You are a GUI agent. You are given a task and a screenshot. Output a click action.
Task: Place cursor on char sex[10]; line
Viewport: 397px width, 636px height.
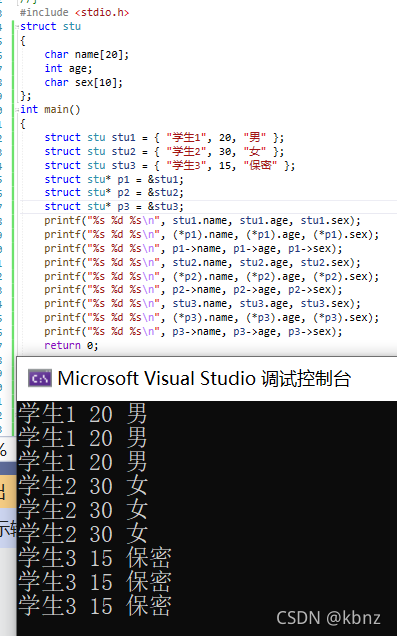[x=84, y=82]
